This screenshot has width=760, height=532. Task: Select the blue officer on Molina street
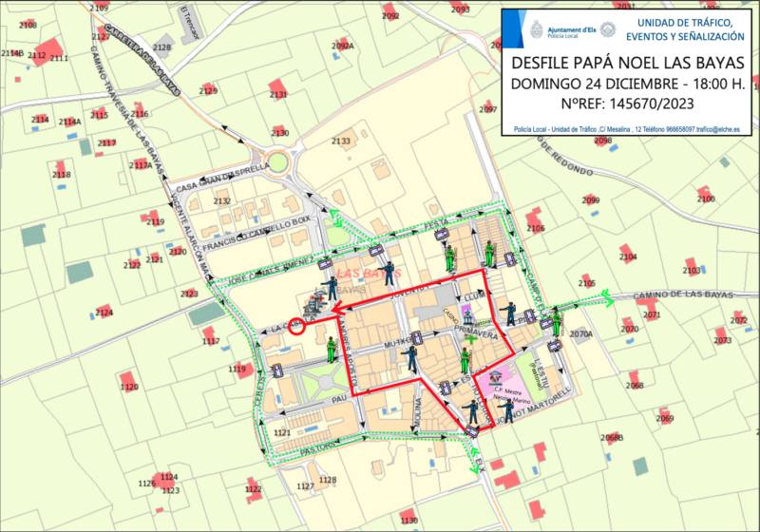pyautogui.click(x=410, y=357)
